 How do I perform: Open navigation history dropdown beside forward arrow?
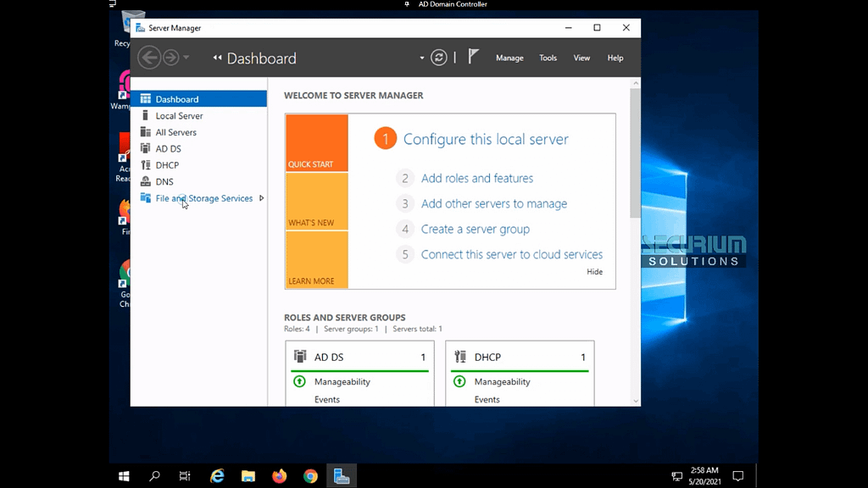coord(186,58)
